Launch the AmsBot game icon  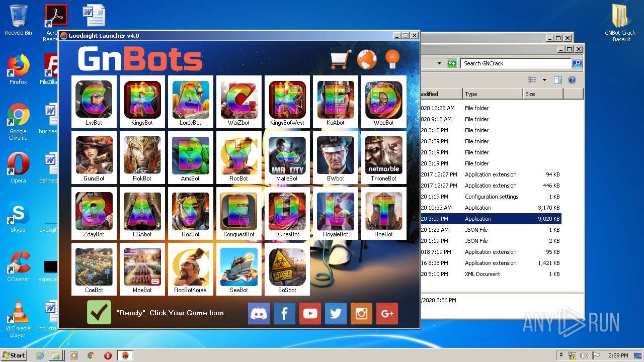tap(191, 157)
